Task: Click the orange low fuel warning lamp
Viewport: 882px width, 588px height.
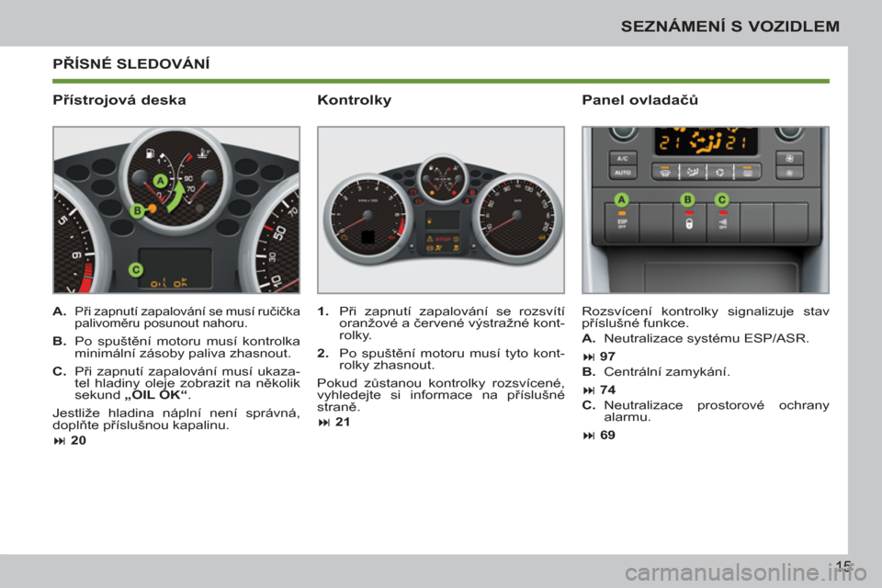Action: 152,209
